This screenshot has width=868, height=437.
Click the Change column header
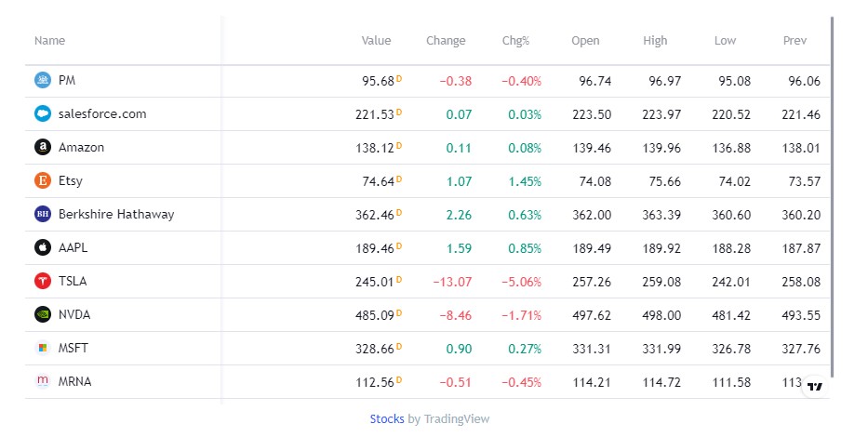(x=446, y=40)
